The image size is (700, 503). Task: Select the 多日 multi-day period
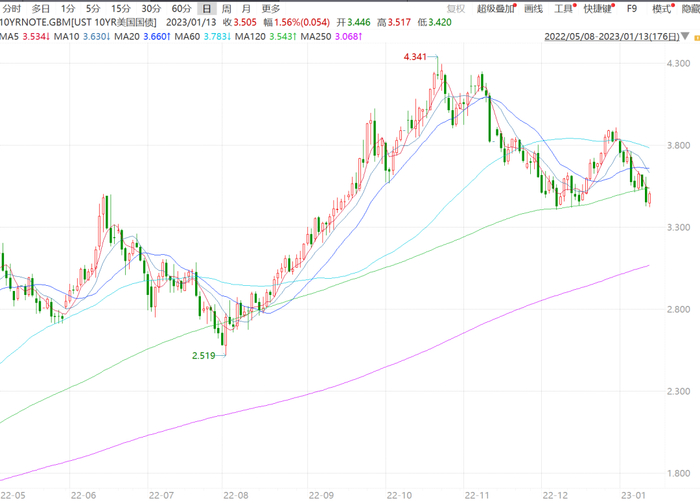(x=41, y=8)
